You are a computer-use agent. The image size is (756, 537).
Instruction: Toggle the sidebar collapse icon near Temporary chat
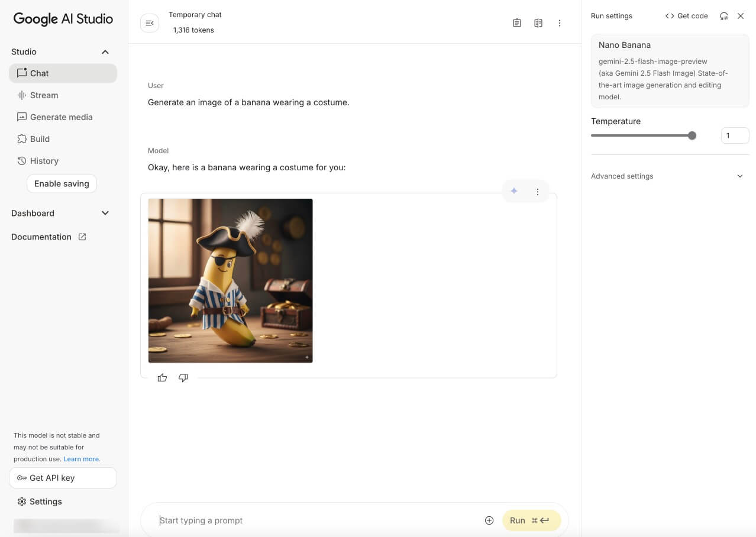150,23
